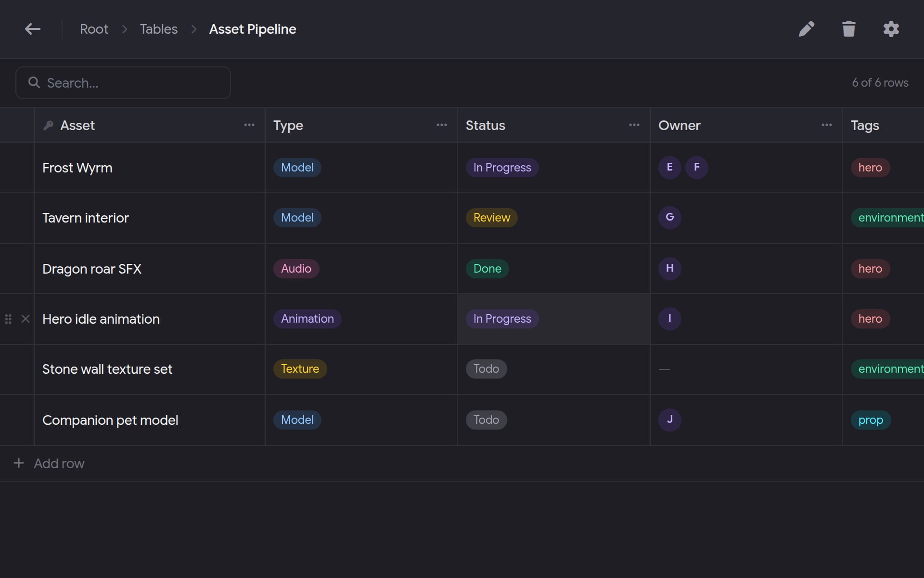Image resolution: width=924 pixels, height=578 pixels.
Task: Open settings via the gear icon
Action: [891, 29]
